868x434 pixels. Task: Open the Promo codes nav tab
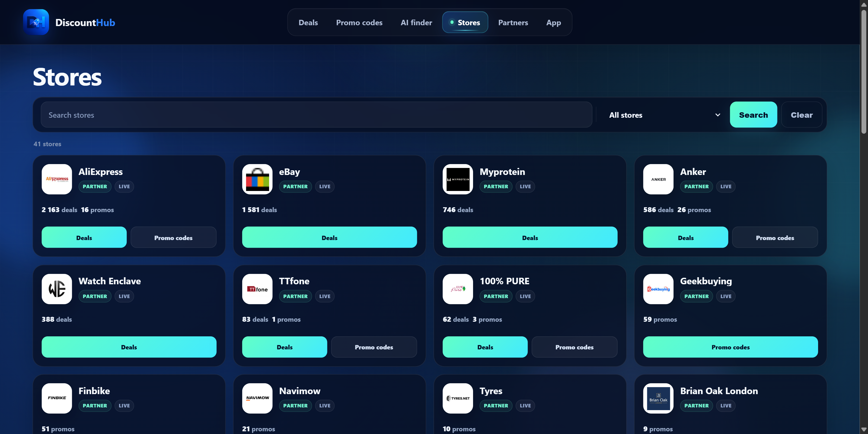(x=359, y=23)
